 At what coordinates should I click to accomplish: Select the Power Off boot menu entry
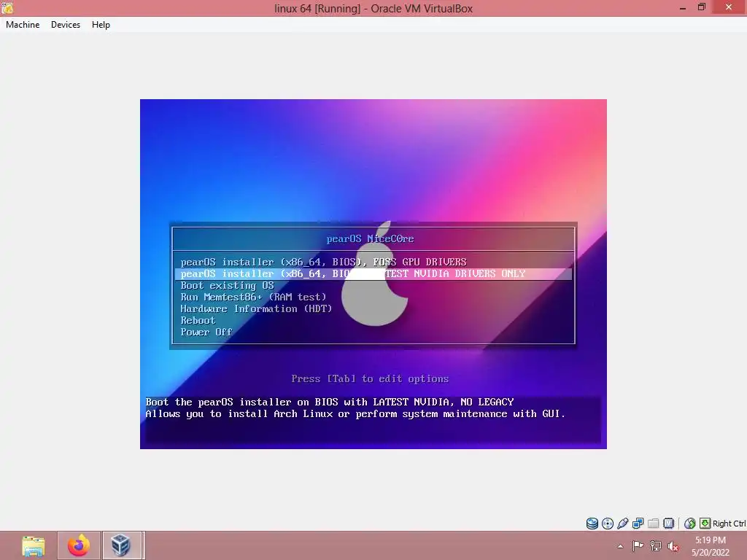click(x=373, y=332)
